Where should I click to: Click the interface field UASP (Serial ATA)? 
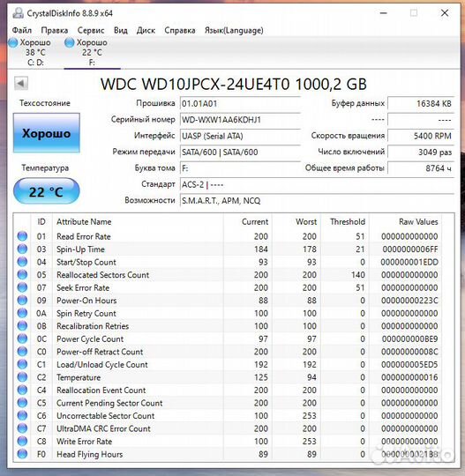coord(240,136)
